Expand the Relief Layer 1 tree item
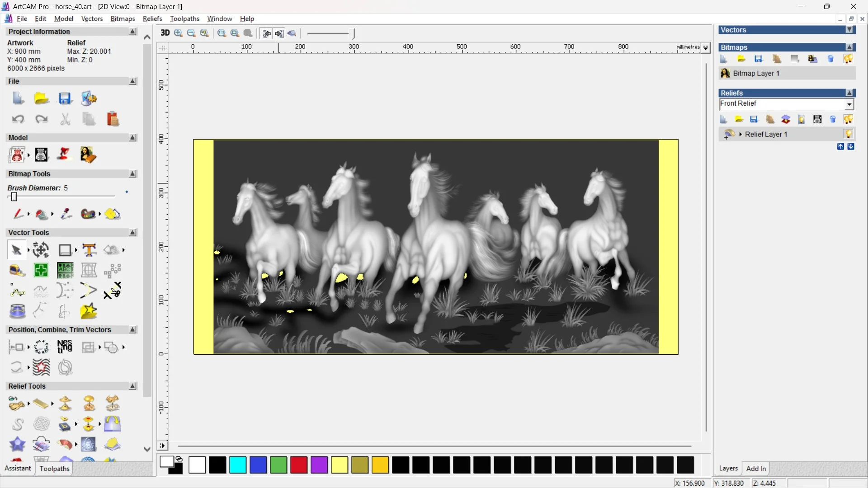This screenshot has width=868, height=488. coord(740,134)
